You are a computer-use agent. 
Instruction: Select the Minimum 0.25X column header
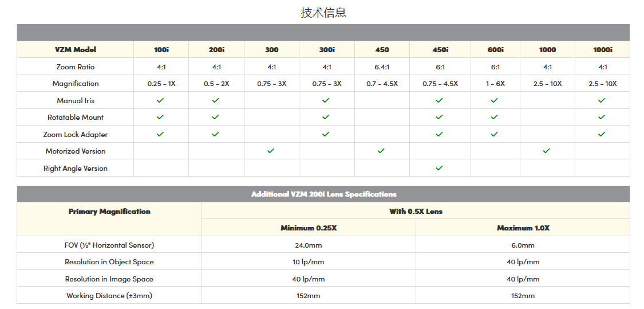click(x=308, y=228)
